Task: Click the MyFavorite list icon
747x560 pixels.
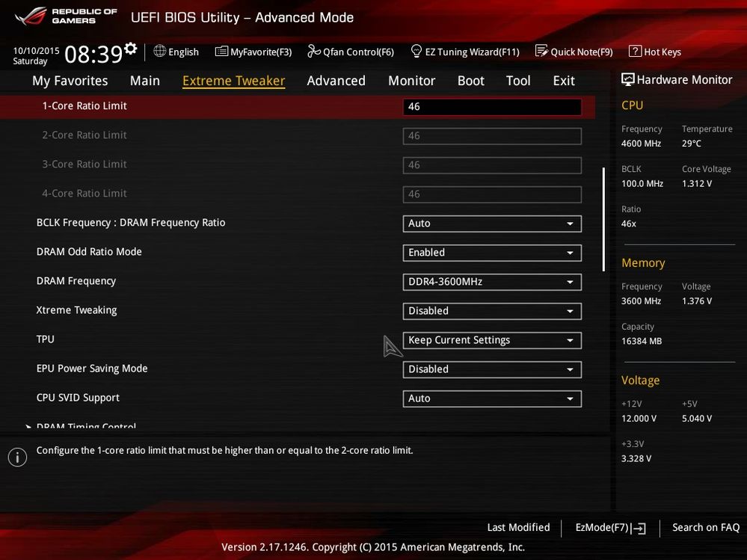Action: [221, 51]
